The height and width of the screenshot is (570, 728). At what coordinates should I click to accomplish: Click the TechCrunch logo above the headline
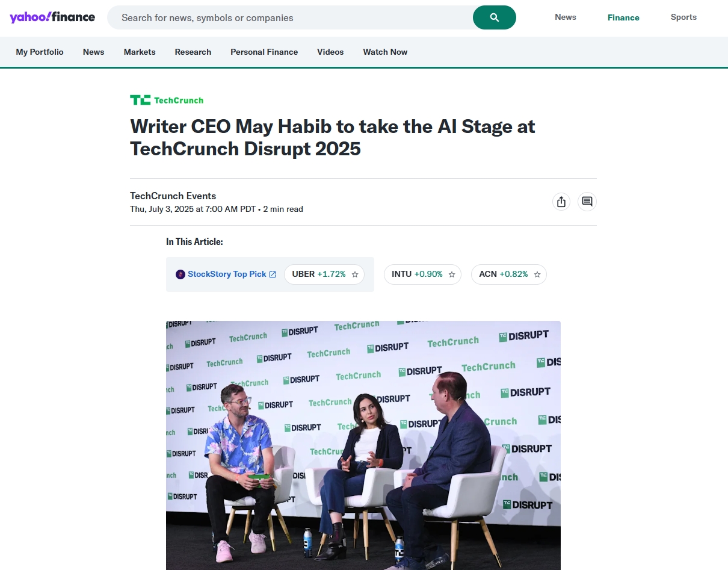pyautogui.click(x=167, y=100)
